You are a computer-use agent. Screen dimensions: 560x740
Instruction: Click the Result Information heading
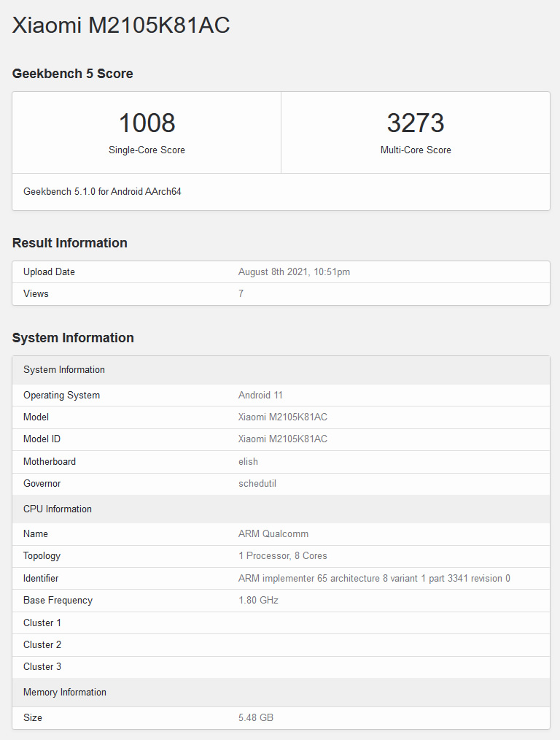click(69, 243)
